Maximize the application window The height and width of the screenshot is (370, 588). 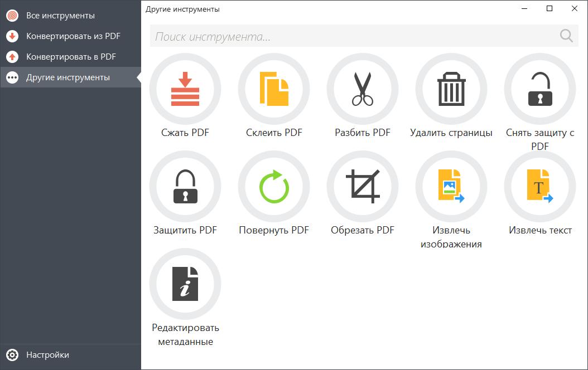(x=550, y=8)
